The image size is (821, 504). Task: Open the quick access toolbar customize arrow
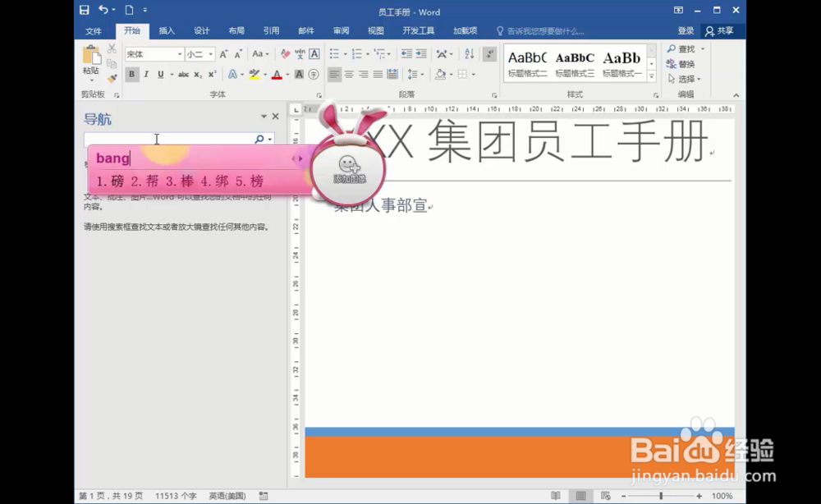(x=145, y=10)
